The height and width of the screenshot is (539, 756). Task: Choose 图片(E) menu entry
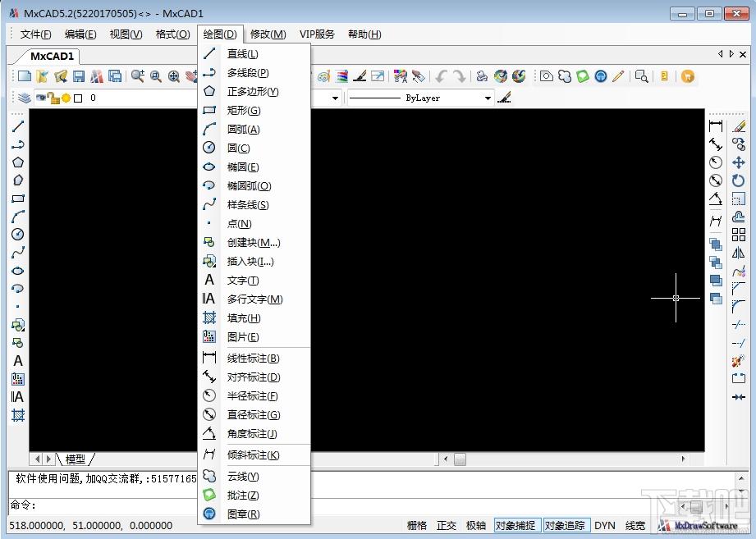(x=254, y=337)
